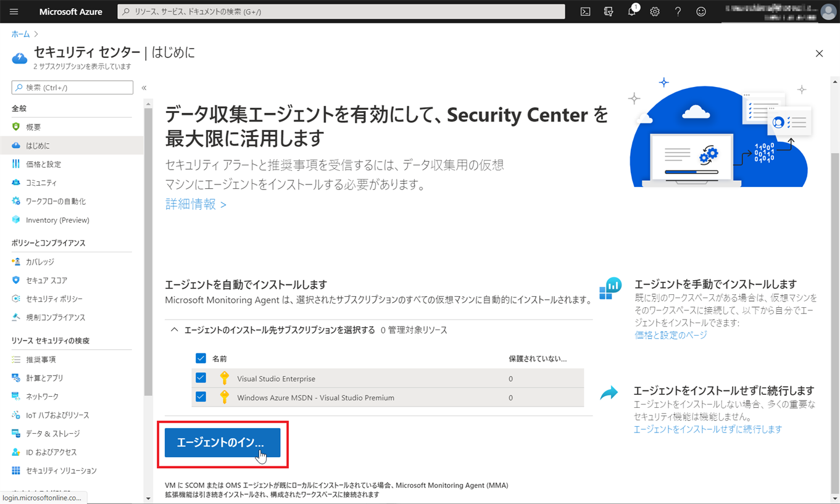Collapse the subscription selection section chevron

[175, 330]
